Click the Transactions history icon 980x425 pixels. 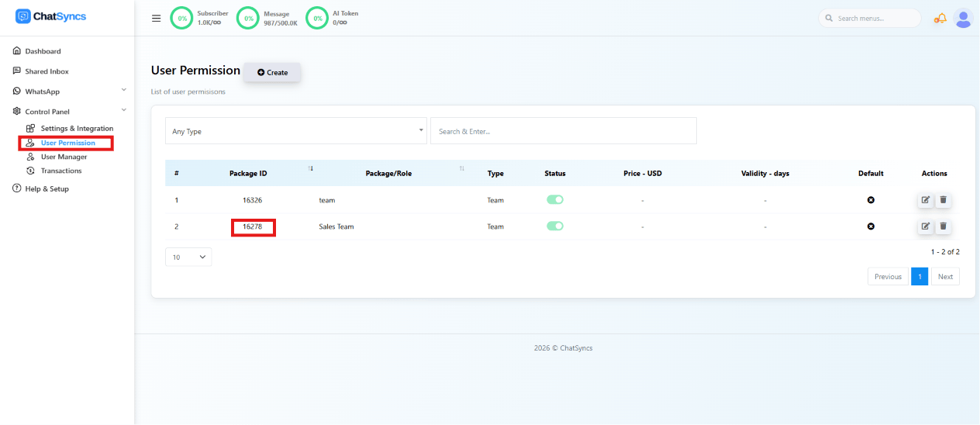click(30, 171)
